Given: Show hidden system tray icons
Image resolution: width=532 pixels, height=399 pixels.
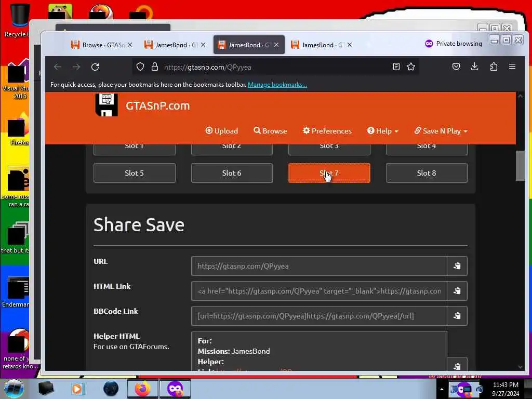Looking at the screenshot, I should 442,389.
